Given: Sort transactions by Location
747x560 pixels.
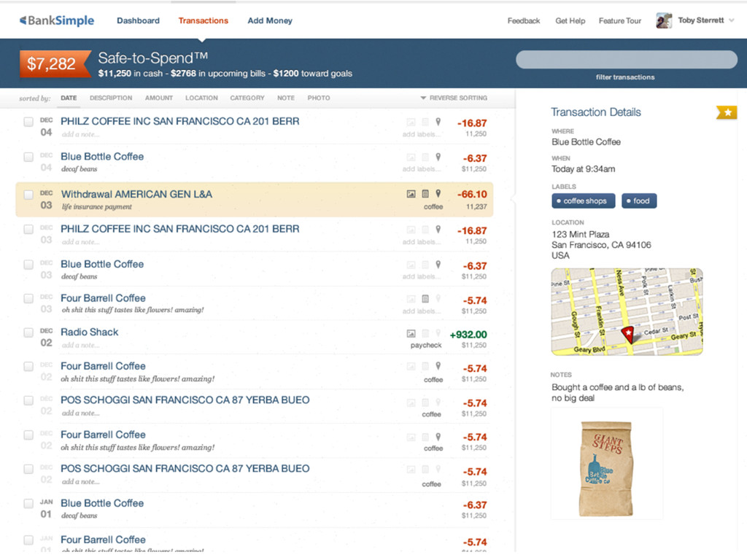Looking at the screenshot, I should pos(201,98).
